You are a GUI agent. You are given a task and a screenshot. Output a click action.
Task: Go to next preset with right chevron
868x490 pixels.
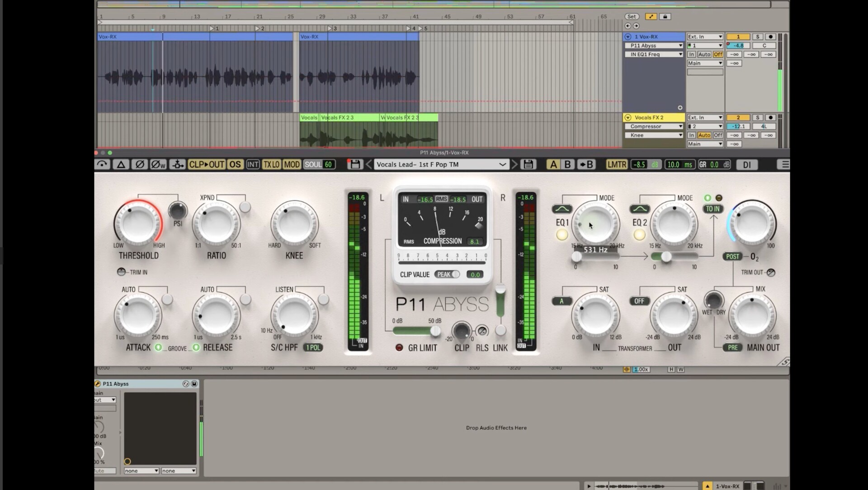click(x=514, y=164)
